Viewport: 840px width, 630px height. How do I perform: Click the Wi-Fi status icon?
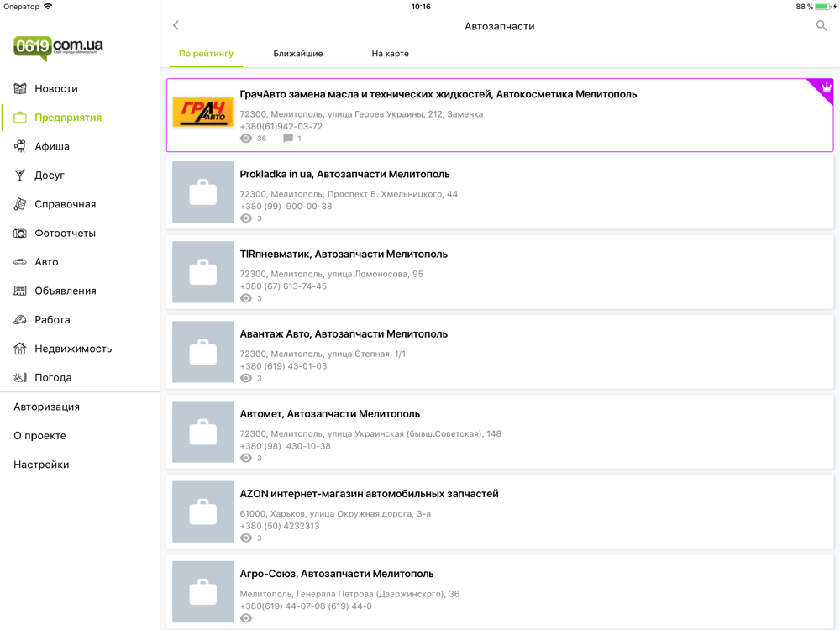(48, 7)
